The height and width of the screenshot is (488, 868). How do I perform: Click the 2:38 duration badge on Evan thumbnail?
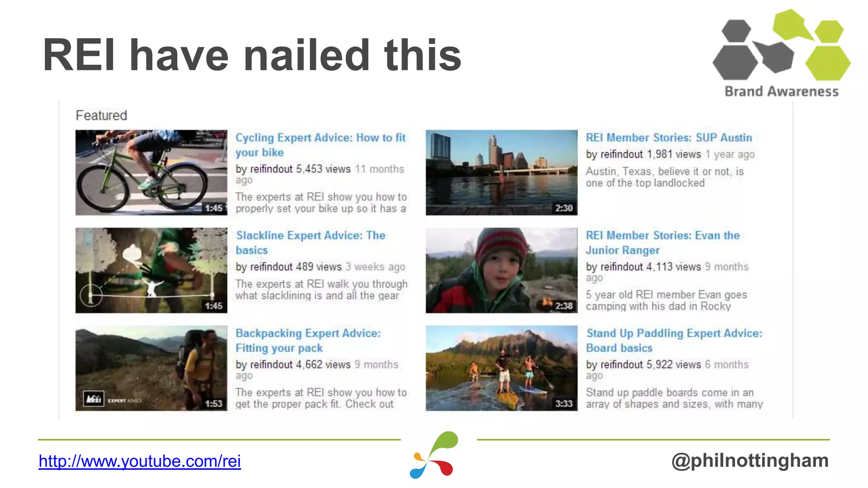pos(564,306)
